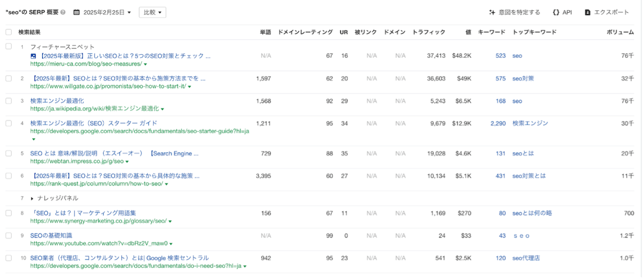The image size is (644, 279).
Task: Click keyword count 431
Action: tap(500, 176)
